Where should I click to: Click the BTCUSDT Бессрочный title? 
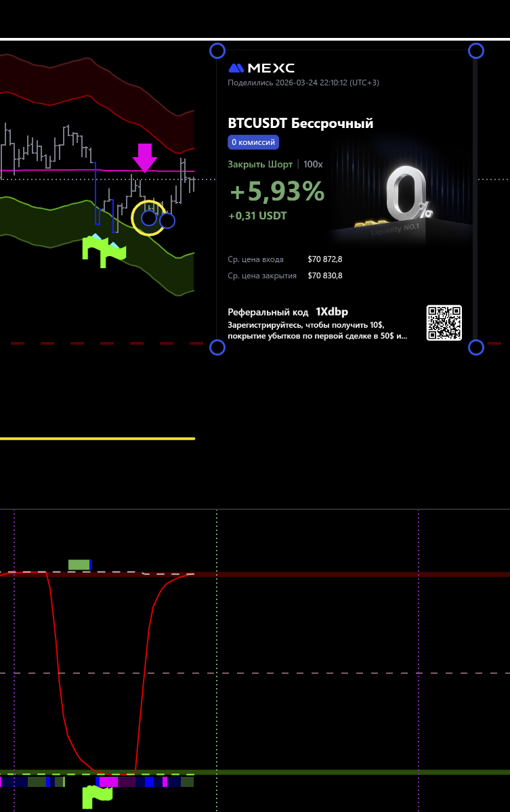(x=300, y=123)
